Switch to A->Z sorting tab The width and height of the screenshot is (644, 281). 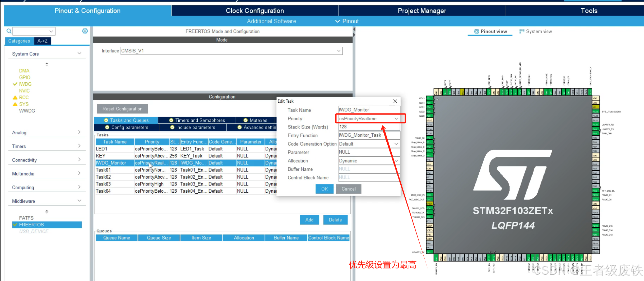coord(43,41)
